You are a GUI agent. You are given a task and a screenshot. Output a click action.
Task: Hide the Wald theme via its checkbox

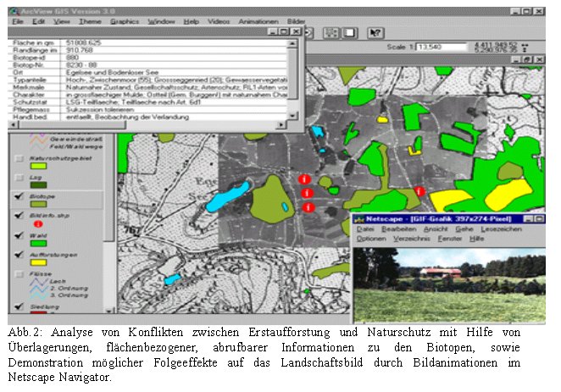pos(19,235)
